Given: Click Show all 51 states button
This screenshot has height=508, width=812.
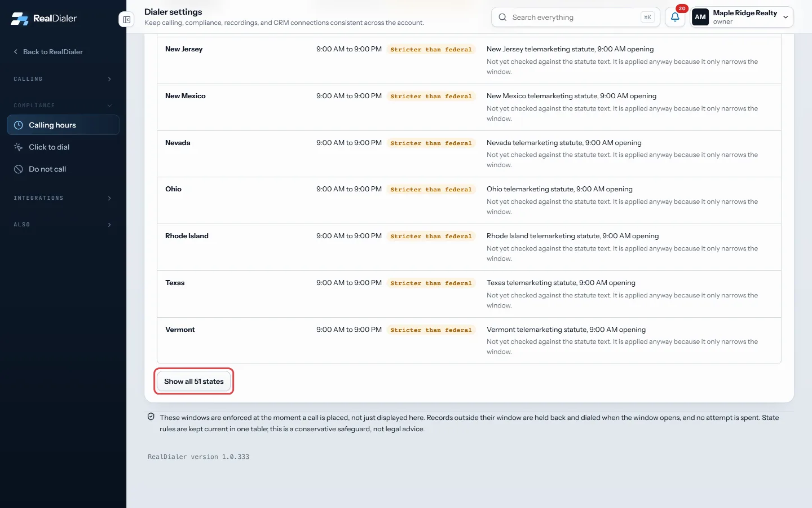Looking at the screenshot, I should tap(194, 382).
